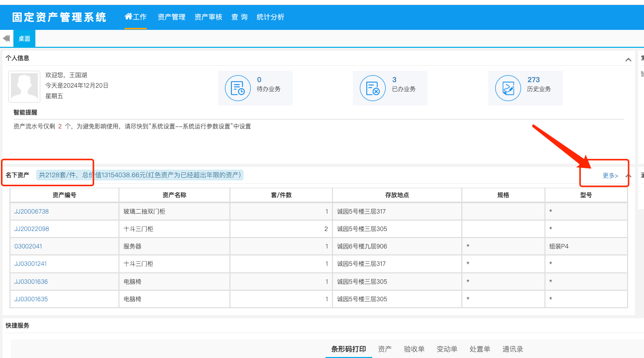Open the 资产管理 menu
This screenshot has height=358, width=644.
(x=171, y=17)
